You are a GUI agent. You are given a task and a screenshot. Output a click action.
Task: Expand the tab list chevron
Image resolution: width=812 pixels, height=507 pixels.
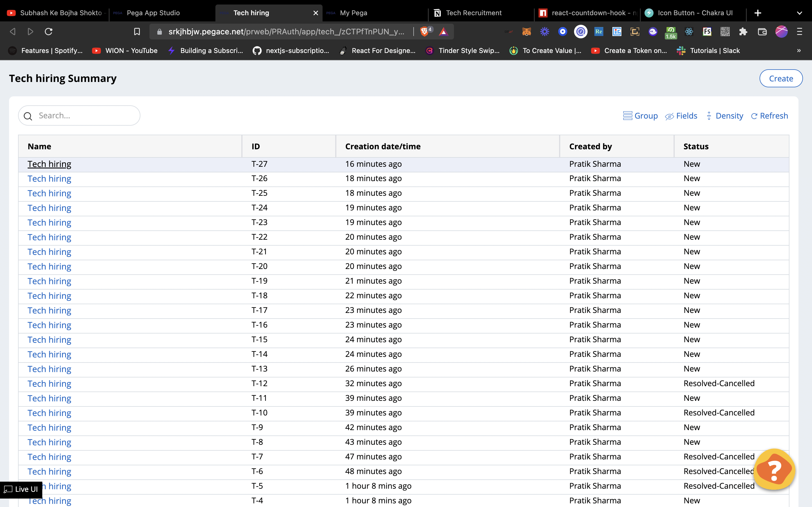tap(799, 13)
